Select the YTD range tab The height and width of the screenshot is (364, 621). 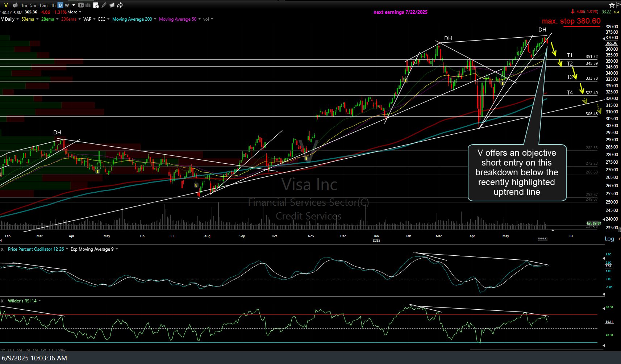(11, 350)
